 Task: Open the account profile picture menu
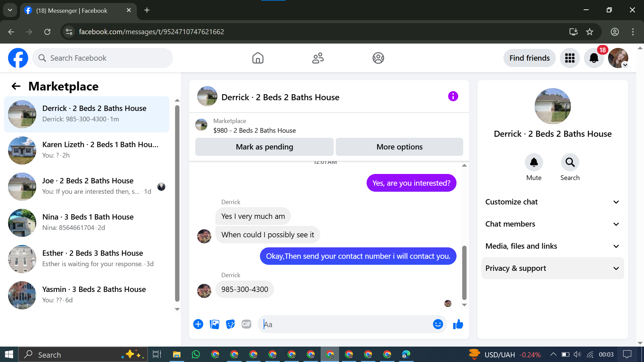(x=618, y=58)
